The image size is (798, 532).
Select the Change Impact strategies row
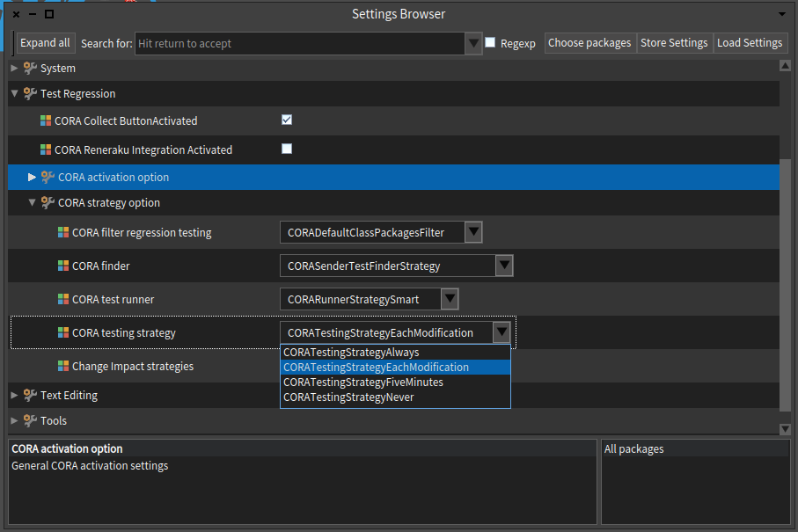[x=393, y=366]
